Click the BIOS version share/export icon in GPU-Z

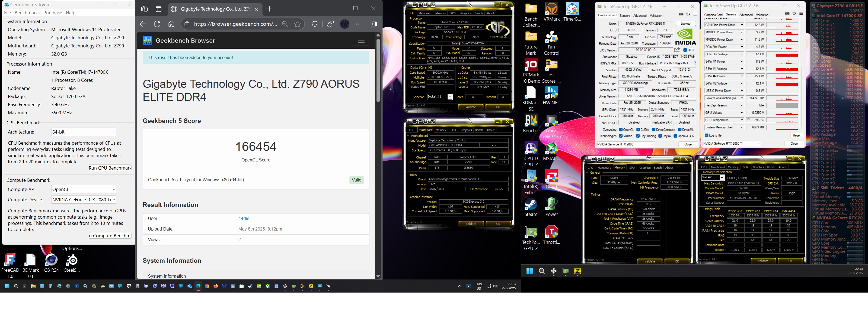pos(677,50)
